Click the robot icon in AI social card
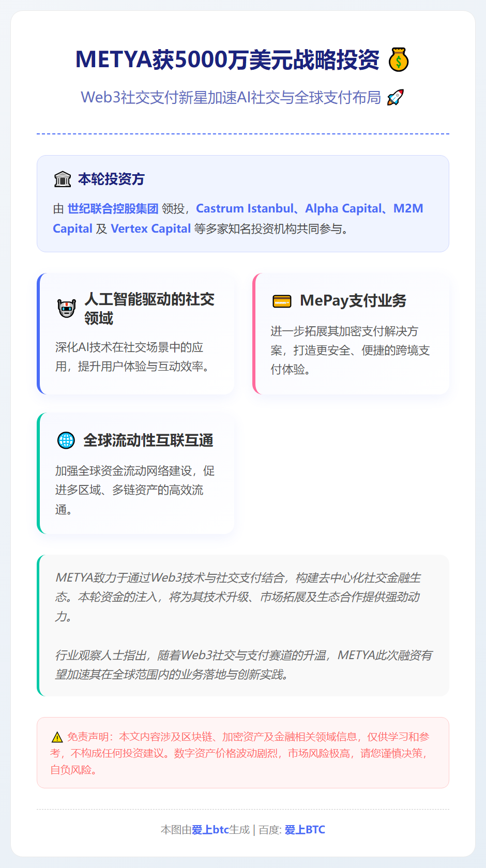The height and width of the screenshot is (868, 486). click(x=67, y=309)
